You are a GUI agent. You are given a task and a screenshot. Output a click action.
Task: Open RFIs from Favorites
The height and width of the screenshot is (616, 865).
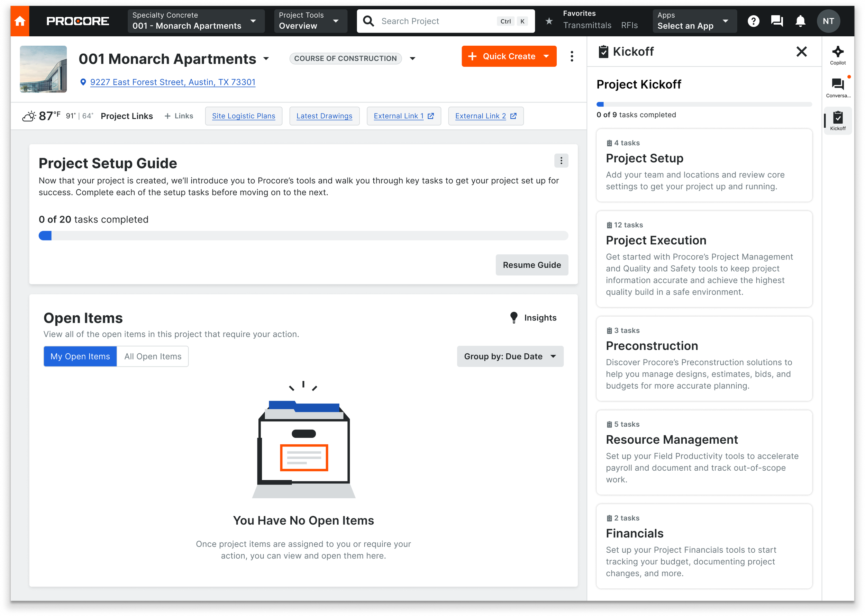[x=629, y=25]
